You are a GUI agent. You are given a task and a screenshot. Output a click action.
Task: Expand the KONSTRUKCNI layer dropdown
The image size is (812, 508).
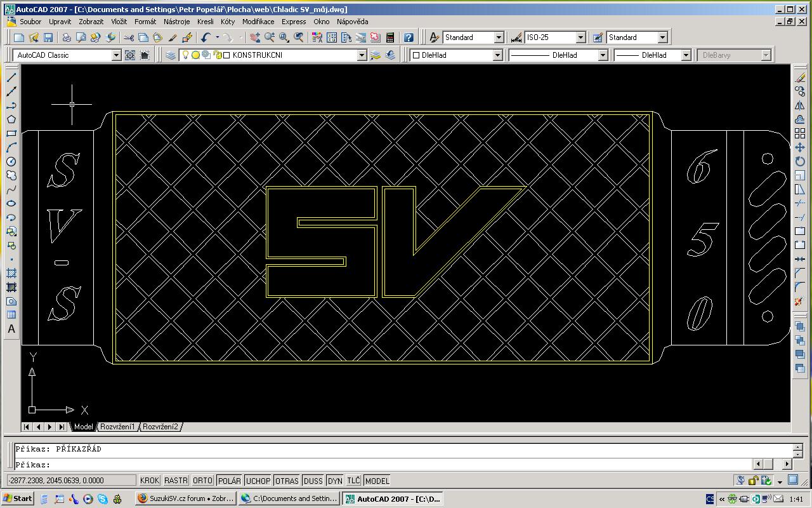[362, 55]
